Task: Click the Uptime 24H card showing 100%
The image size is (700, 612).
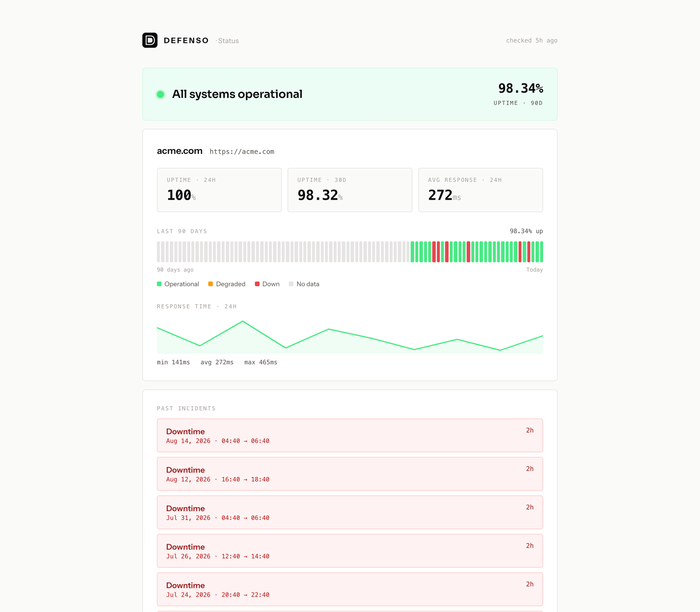Action: [219, 190]
